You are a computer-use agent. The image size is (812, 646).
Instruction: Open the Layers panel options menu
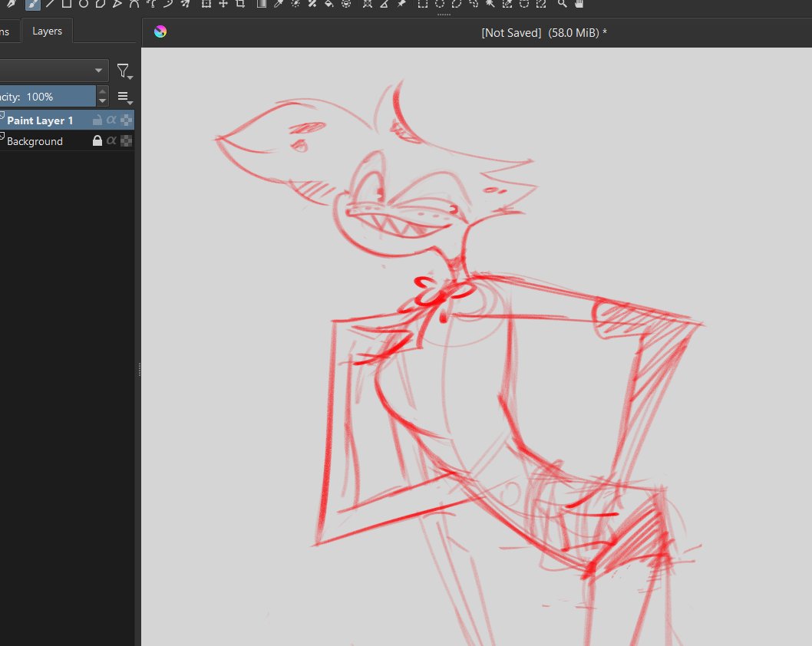click(x=124, y=97)
